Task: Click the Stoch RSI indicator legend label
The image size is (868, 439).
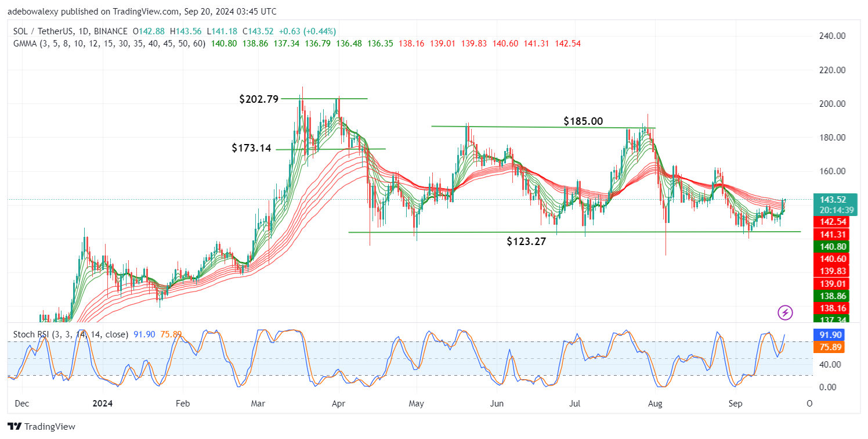Action: [71, 334]
